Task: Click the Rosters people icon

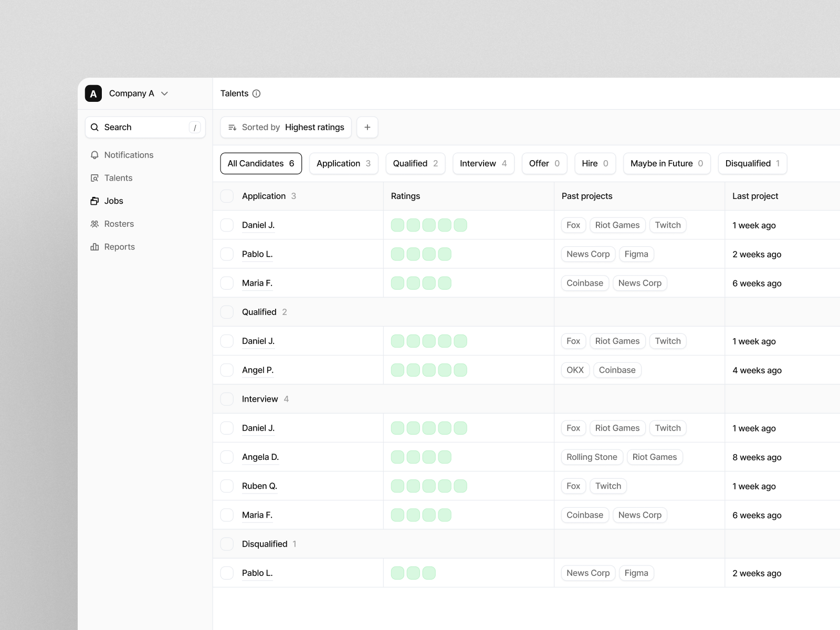Action: (x=94, y=224)
